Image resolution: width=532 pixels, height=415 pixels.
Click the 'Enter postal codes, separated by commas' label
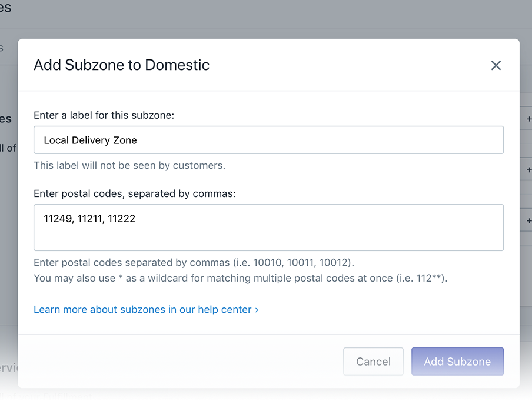[x=135, y=193]
